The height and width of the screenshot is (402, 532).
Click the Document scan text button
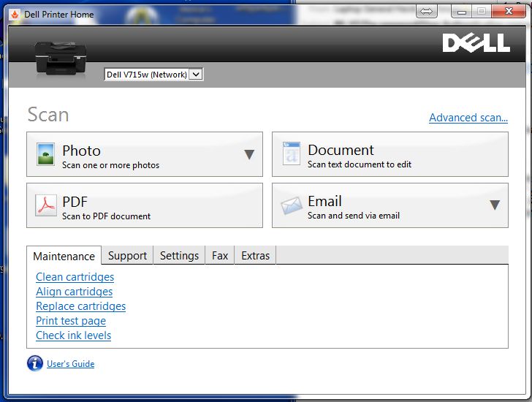[x=390, y=154]
